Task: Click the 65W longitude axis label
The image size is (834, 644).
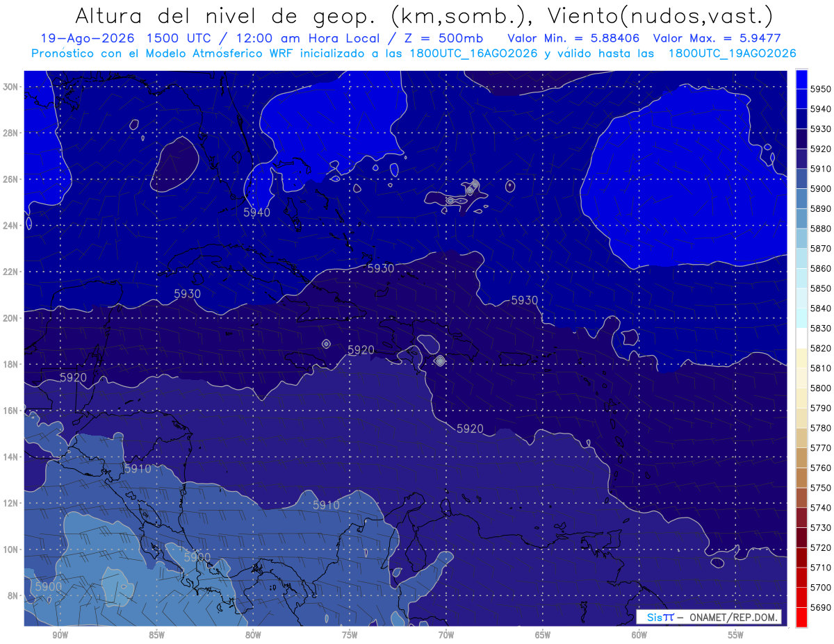Action: point(543,635)
